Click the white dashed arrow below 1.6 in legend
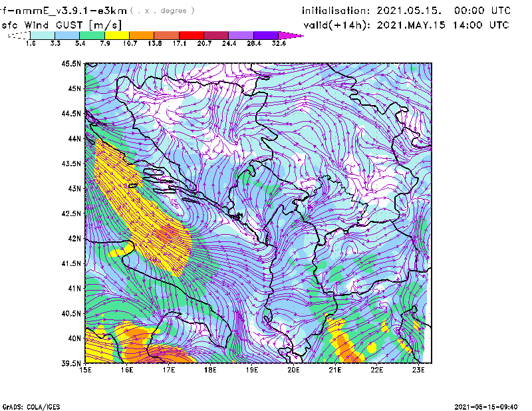Screen dimensions: 532x411 tap(19, 35)
